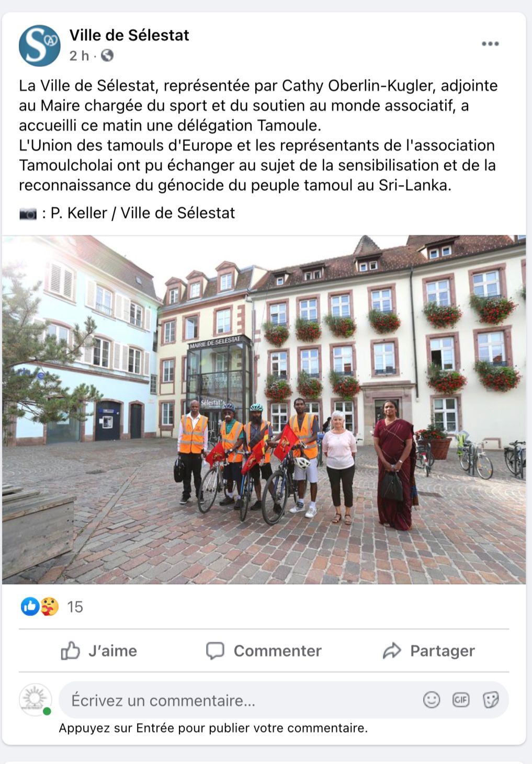Open the Ville de Sélestat profile picture

pos(40,45)
